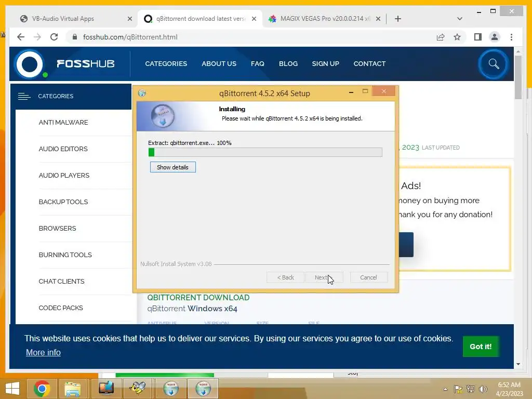This screenshot has height=399, width=532.
Task: Click Cancel in qBittorrent Setup
Action: tap(368, 277)
